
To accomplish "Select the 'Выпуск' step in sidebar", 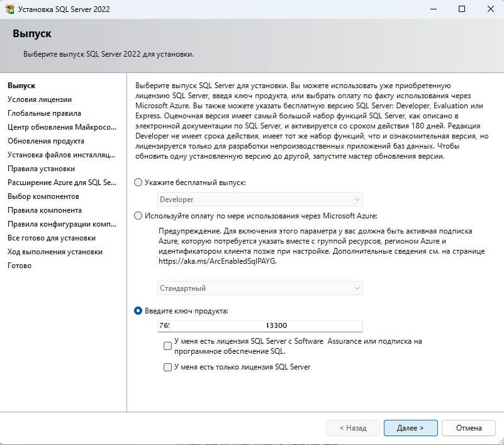I will pos(21,86).
